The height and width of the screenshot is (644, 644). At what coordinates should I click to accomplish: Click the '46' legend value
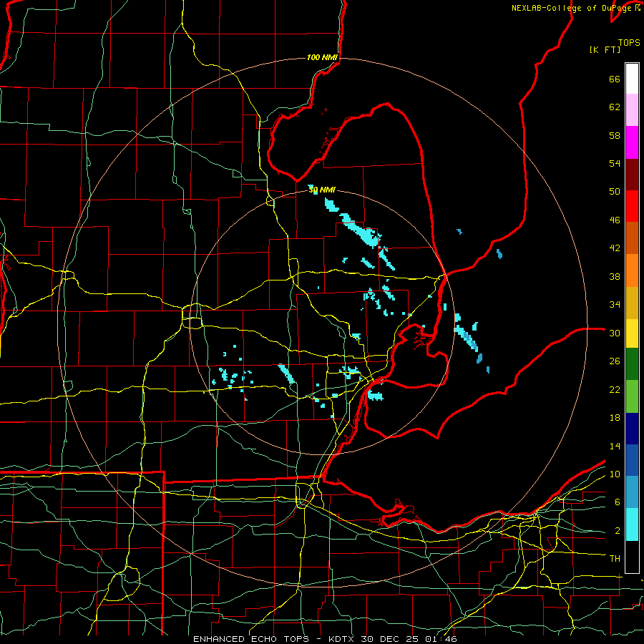tap(615, 220)
